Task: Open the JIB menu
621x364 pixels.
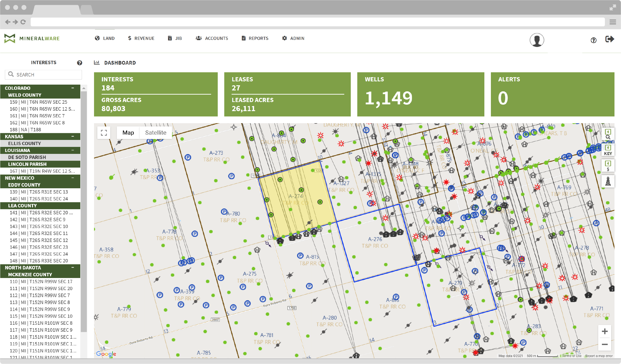Action: (x=175, y=38)
